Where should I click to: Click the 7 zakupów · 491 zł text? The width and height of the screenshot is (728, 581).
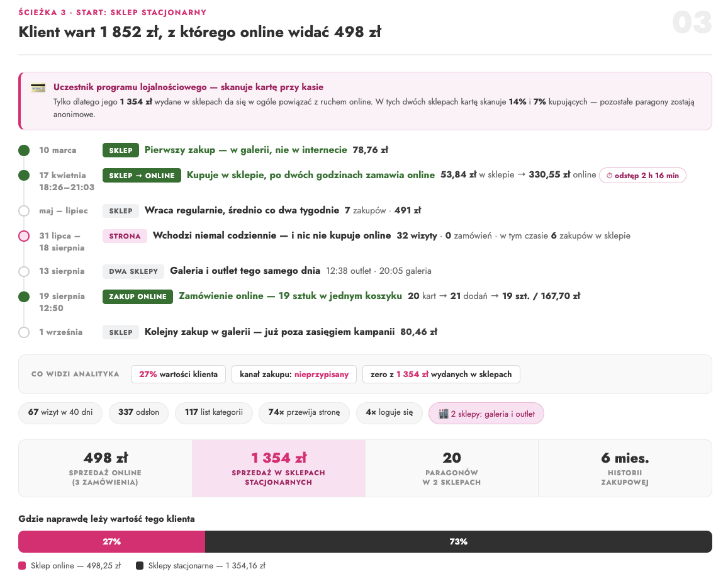[x=383, y=211]
